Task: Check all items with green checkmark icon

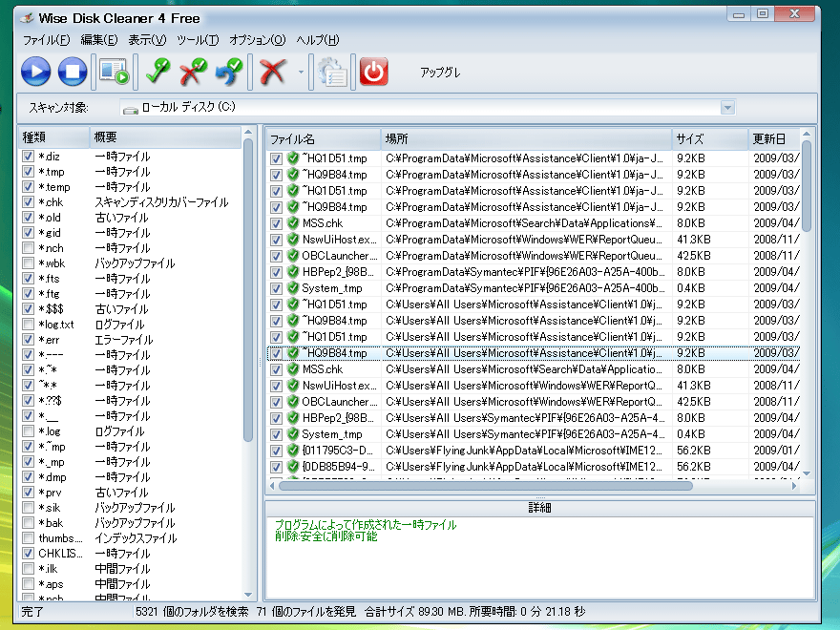Action: (x=157, y=72)
